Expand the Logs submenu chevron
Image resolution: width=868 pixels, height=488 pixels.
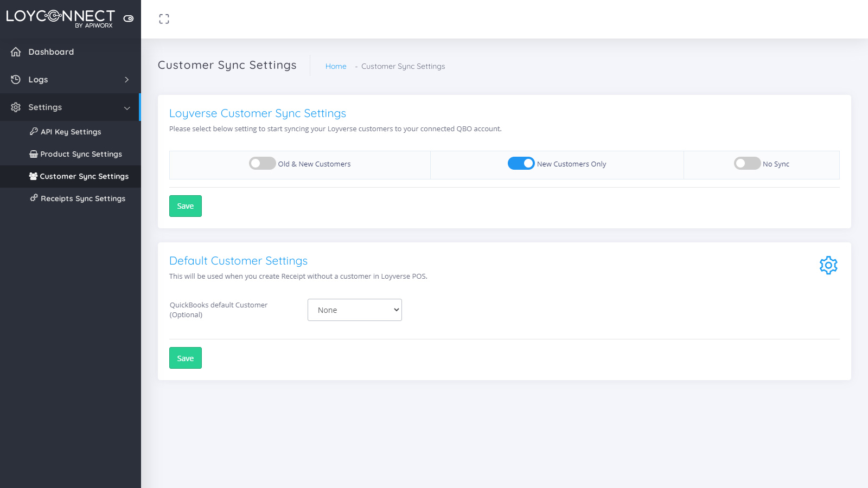coord(127,80)
